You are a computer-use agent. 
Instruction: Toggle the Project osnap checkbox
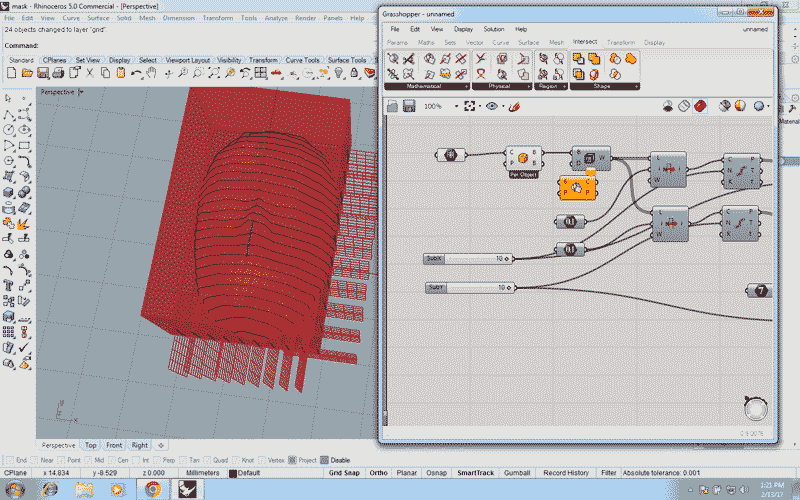[292, 460]
